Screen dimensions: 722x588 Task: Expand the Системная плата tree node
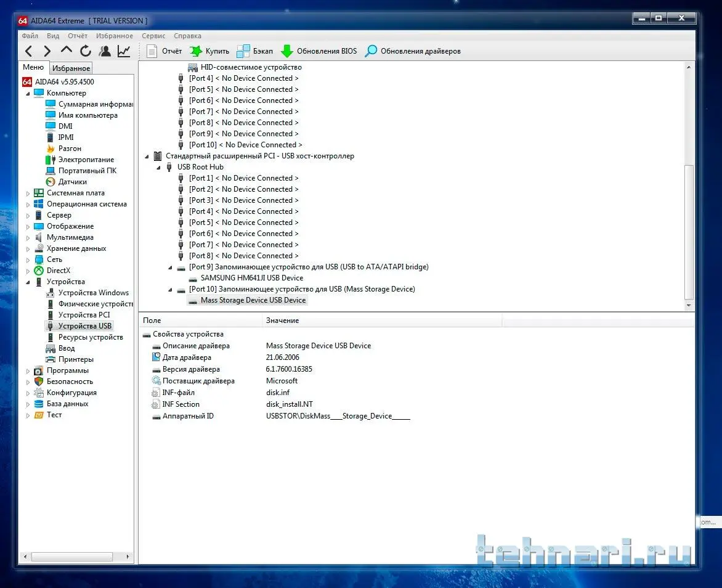[x=28, y=194]
